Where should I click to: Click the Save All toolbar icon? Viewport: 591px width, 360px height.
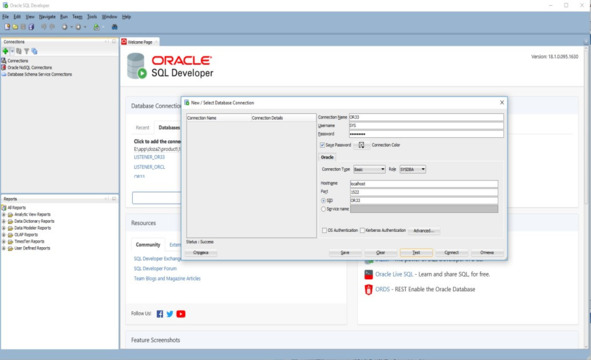coord(31,27)
